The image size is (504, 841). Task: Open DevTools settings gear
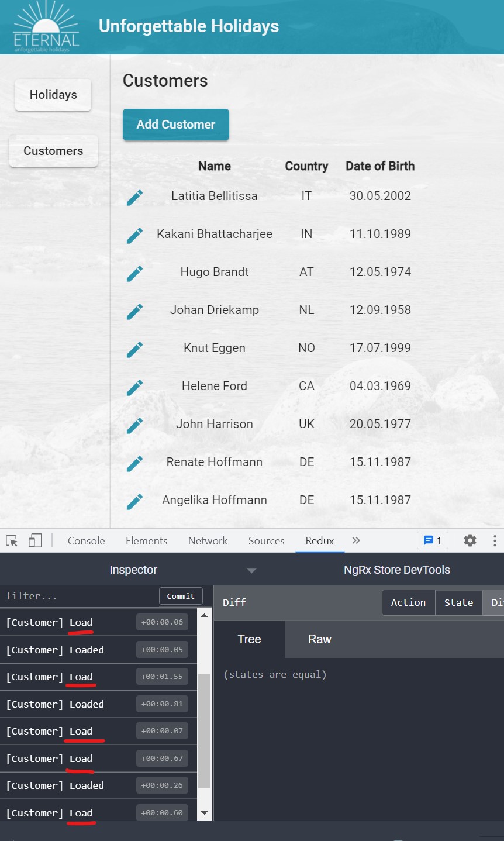(470, 541)
